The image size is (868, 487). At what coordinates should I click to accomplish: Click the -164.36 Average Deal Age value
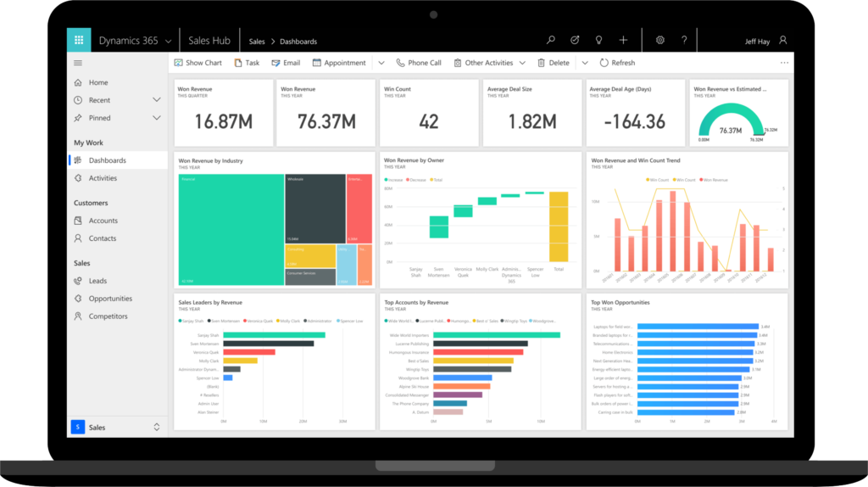pyautogui.click(x=634, y=121)
